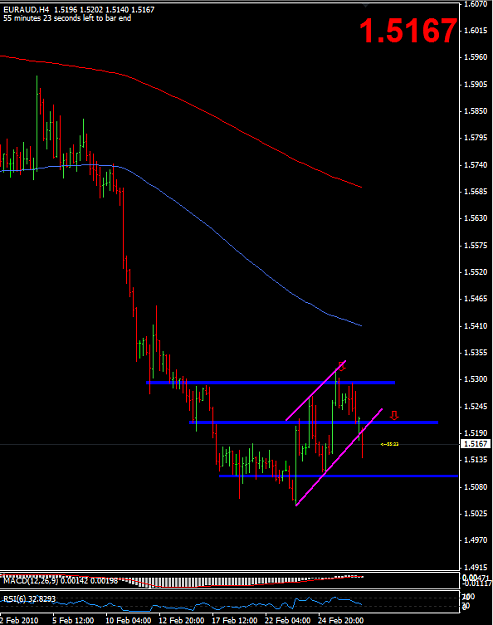Click the 1.5740 price axis label

click(x=475, y=165)
